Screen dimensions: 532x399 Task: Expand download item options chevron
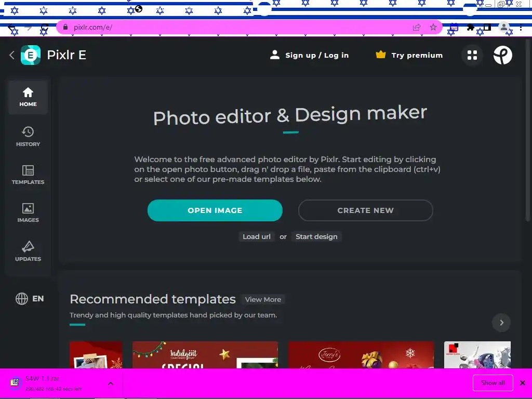pos(110,383)
